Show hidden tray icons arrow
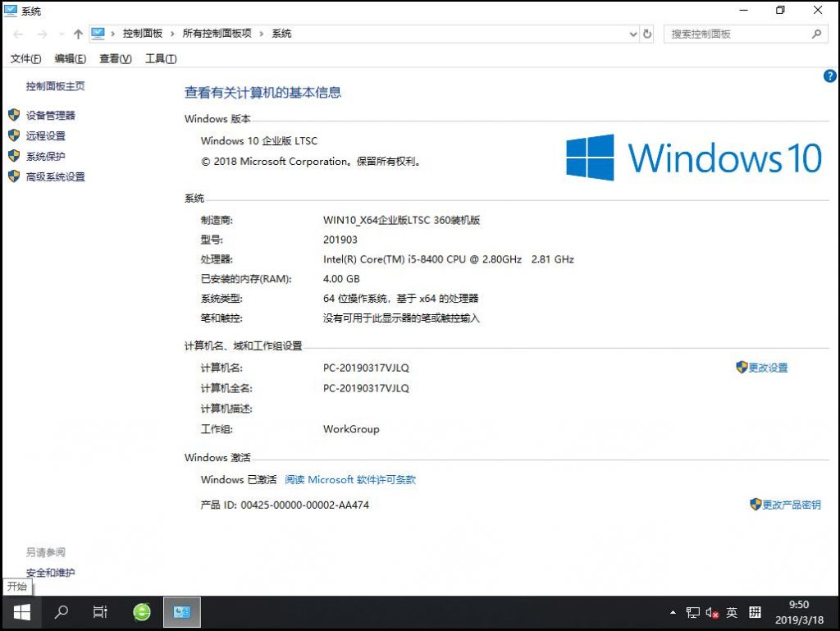 coord(673,612)
